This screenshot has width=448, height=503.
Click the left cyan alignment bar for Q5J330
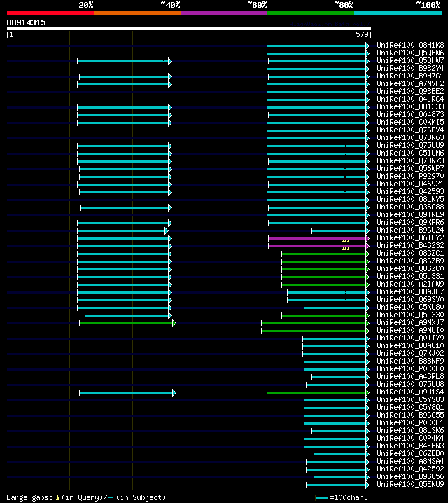[x=129, y=315]
